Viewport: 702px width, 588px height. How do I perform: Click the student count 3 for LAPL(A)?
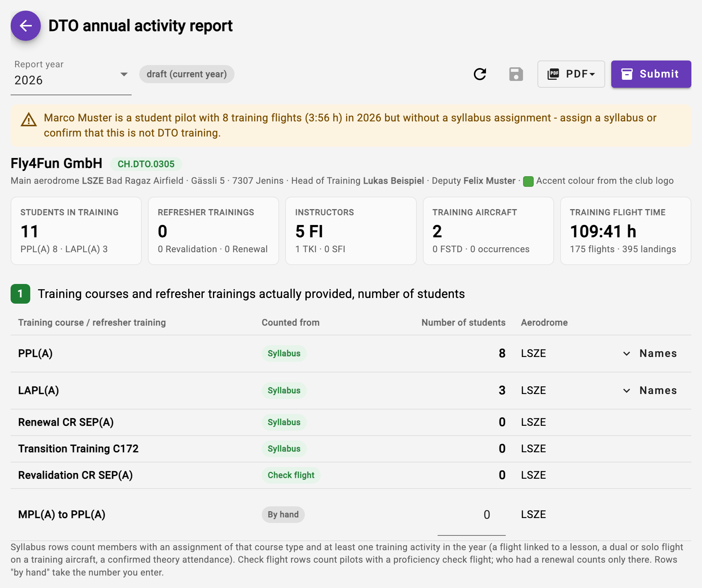(502, 391)
